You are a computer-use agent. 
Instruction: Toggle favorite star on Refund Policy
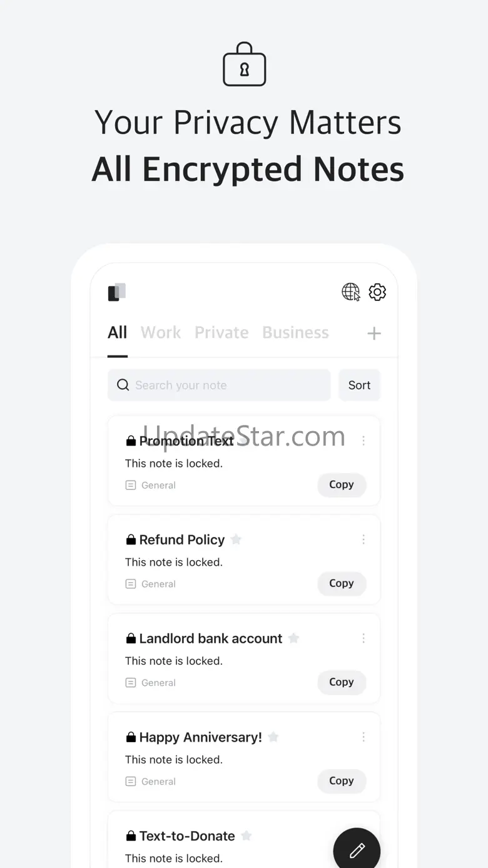[x=236, y=539]
